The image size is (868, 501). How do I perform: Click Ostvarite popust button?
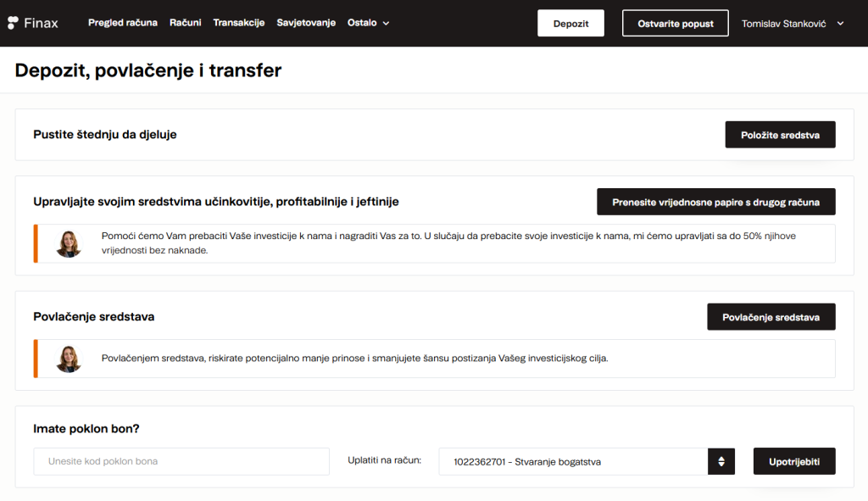[675, 24]
